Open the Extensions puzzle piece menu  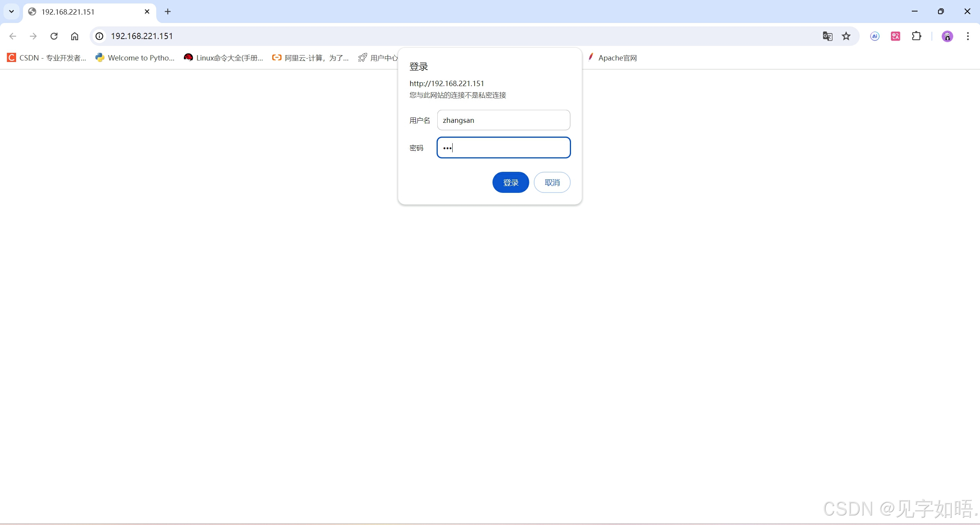916,36
